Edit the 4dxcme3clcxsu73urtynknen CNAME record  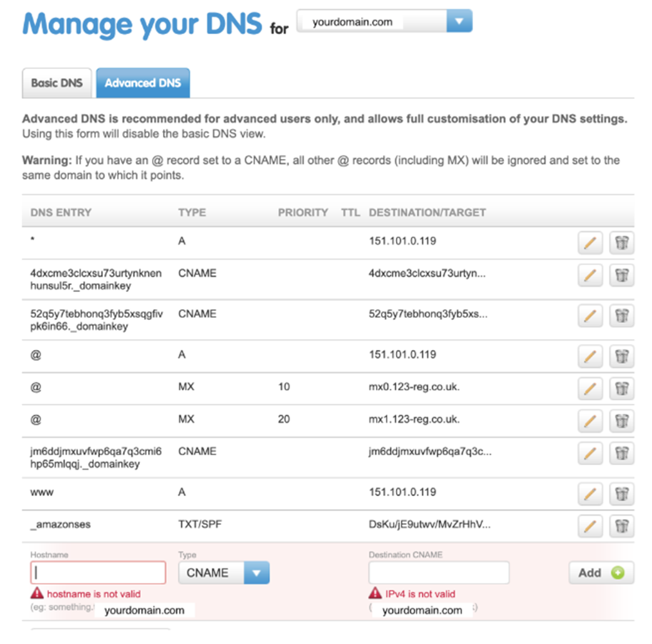(590, 275)
